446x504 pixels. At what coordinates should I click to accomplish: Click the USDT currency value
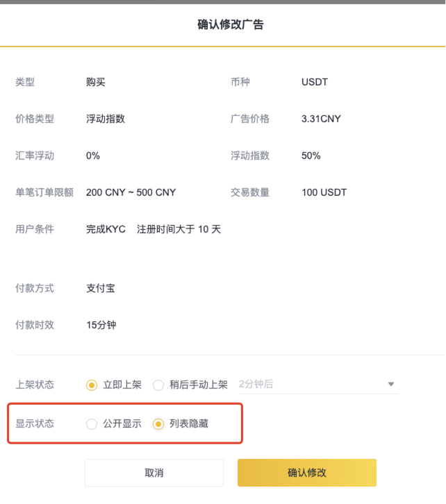[x=315, y=82]
